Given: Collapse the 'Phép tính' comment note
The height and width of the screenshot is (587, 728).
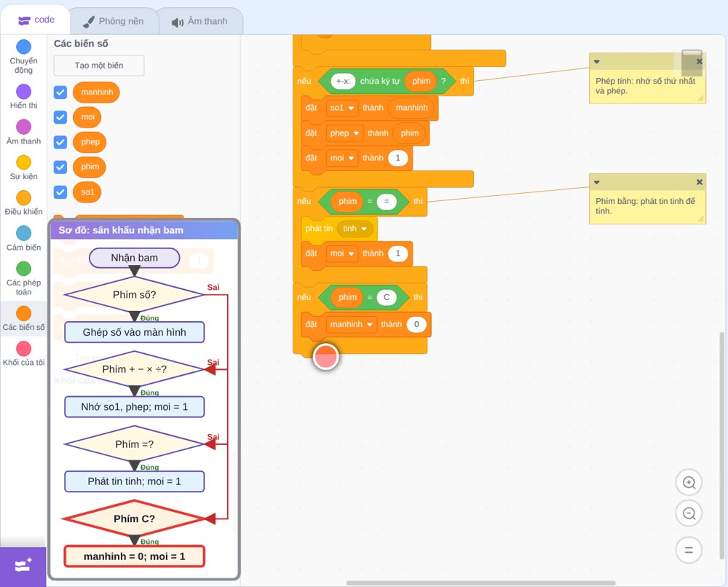Looking at the screenshot, I should [597, 62].
